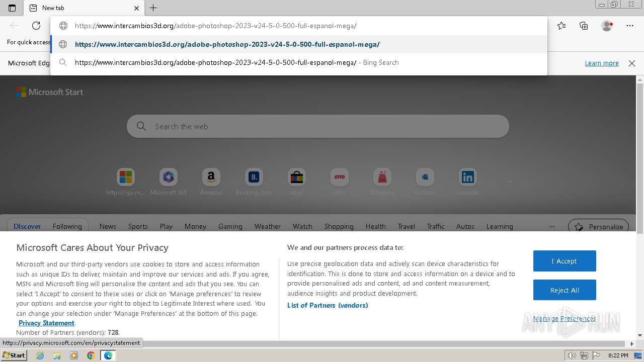Open the Learning tab

(x=500, y=226)
